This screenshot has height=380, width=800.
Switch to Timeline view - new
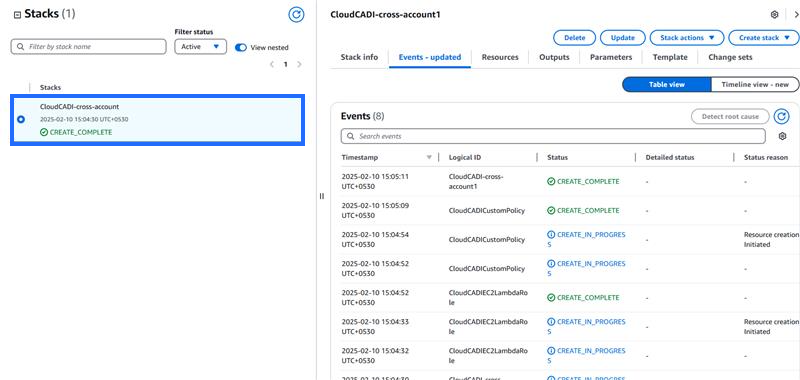click(x=755, y=85)
